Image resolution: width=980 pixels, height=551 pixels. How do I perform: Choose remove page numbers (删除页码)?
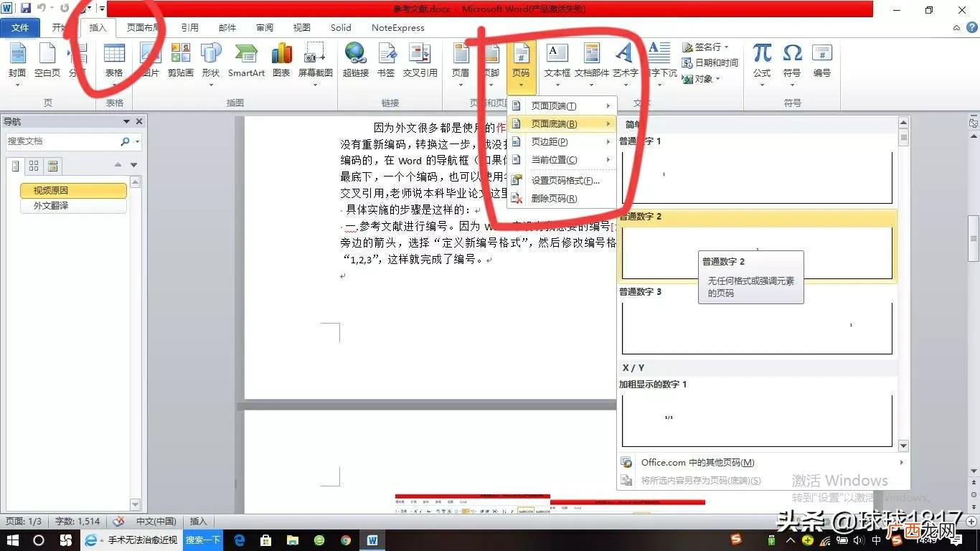(x=562, y=199)
